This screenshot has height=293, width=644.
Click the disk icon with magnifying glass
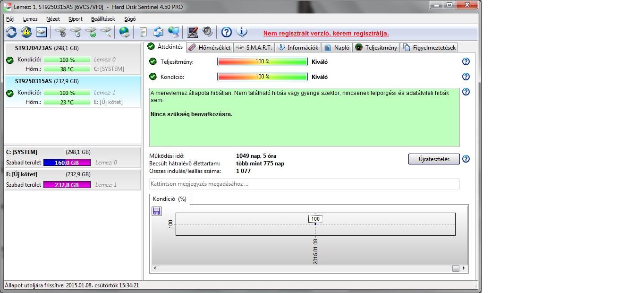(x=106, y=32)
